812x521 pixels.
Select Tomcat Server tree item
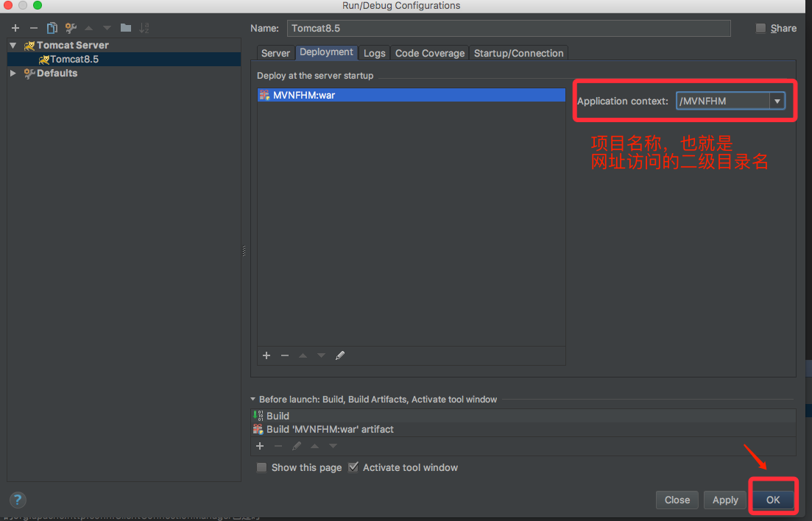pyautogui.click(x=124, y=46)
